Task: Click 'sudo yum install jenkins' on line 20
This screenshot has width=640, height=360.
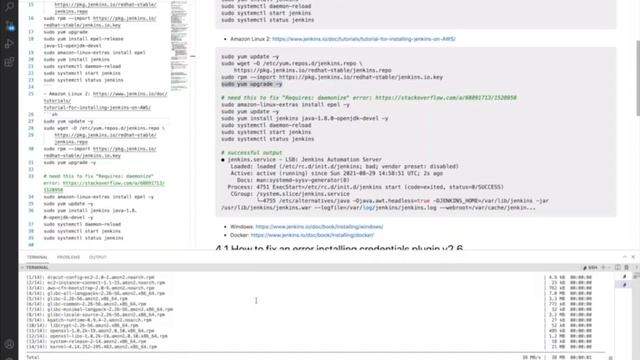Action: (76, 59)
